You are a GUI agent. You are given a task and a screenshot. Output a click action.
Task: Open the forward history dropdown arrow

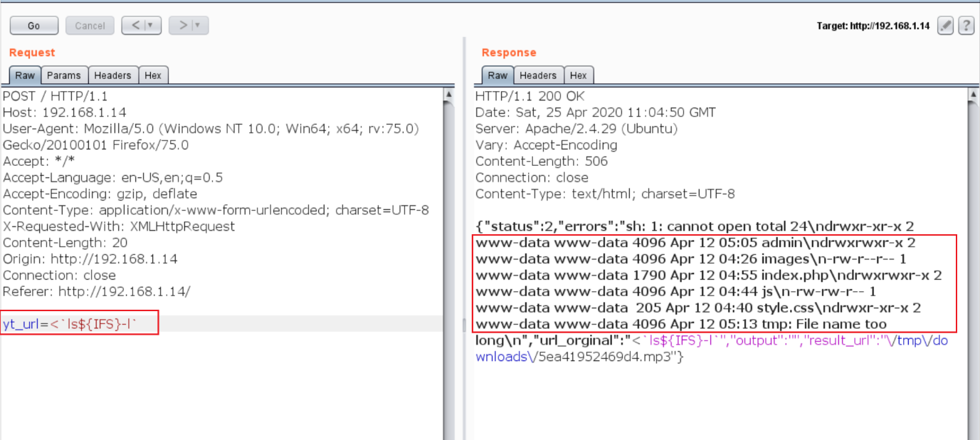(198, 26)
